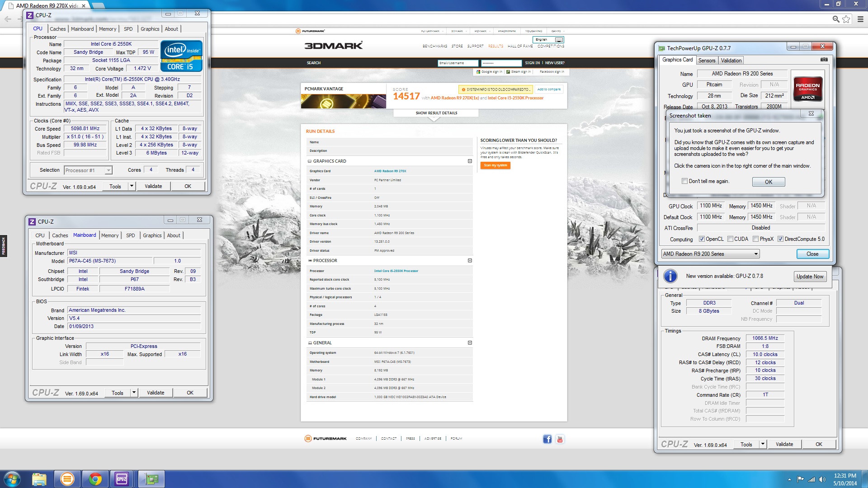Viewport: 868px width, 488px height.
Task: Click the Radeon Graphics logo in GPU-Z
Action: [x=808, y=89]
